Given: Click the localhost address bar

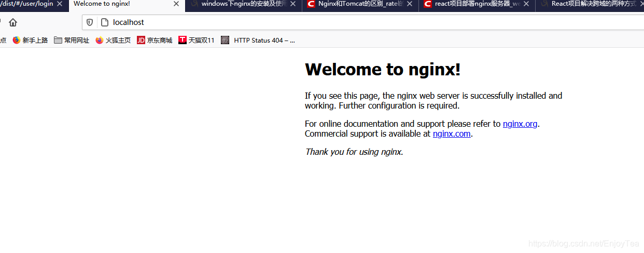Looking at the screenshot, I should click(363, 22).
